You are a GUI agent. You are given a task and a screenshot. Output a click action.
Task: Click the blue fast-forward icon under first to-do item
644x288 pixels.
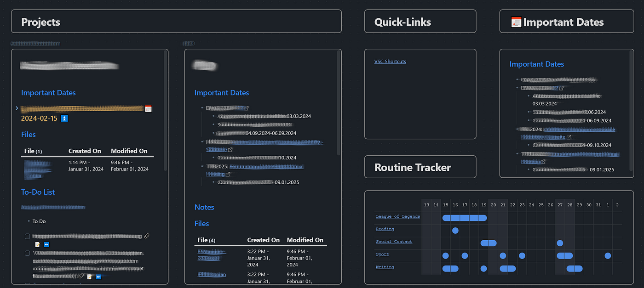click(46, 244)
